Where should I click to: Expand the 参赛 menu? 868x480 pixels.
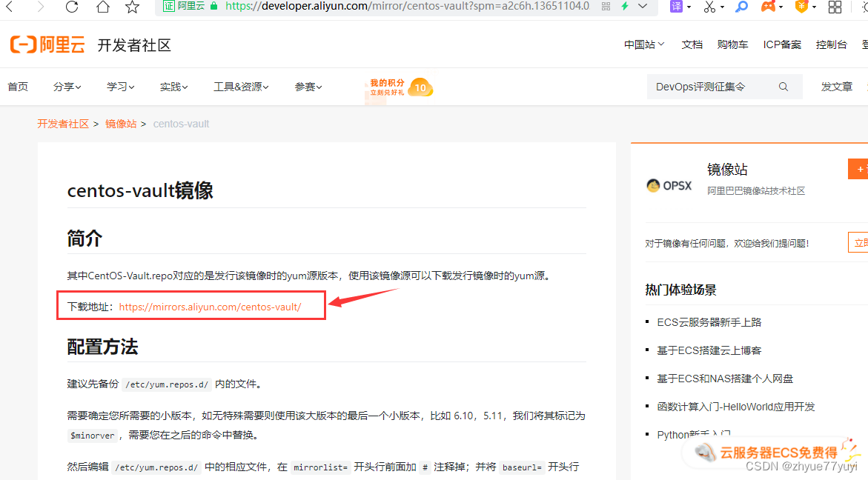pyautogui.click(x=308, y=87)
